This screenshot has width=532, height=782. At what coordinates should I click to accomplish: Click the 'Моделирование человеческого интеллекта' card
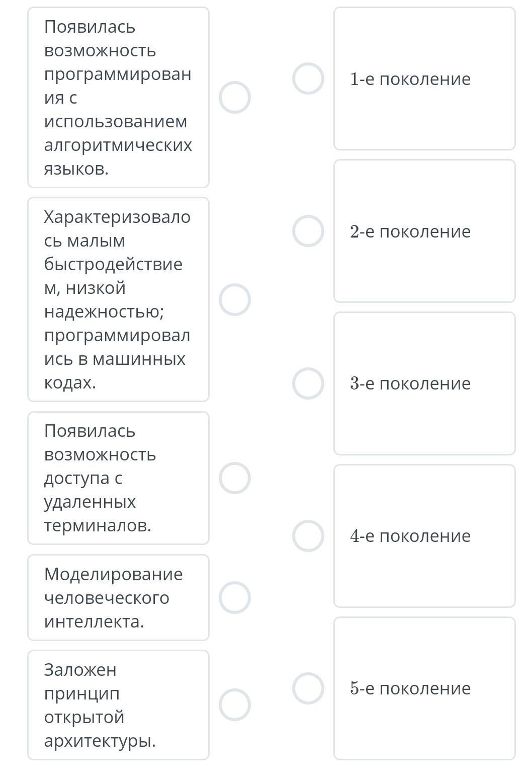click(118, 598)
